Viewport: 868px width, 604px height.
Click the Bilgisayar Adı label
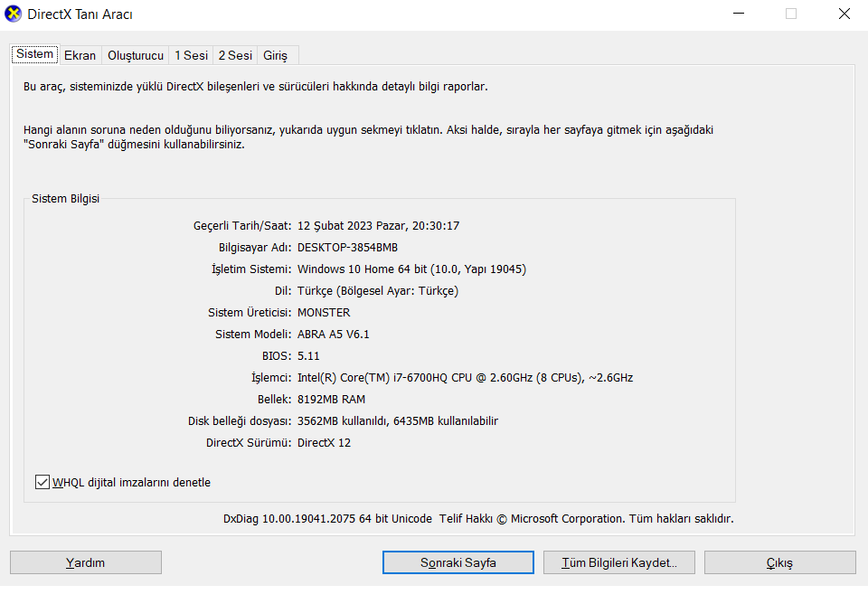255,248
